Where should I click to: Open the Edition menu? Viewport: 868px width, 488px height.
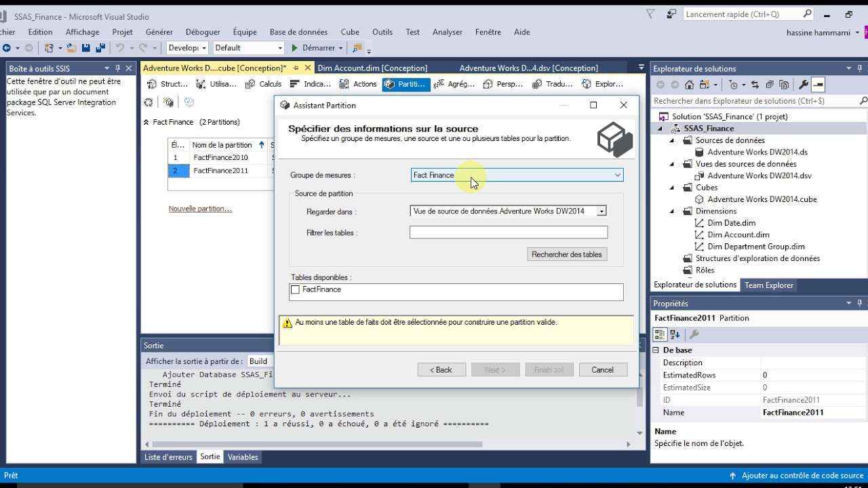(x=40, y=32)
